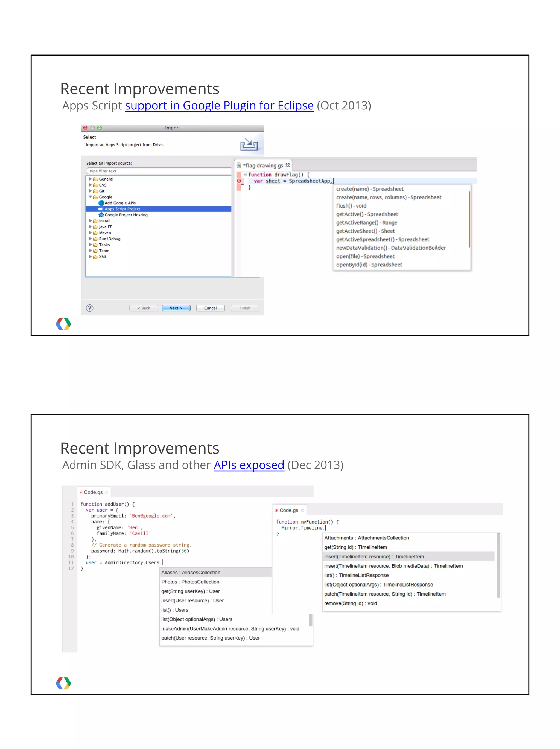Click the Google Project Hosting icon

pyautogui.click(x=101, y=215)
